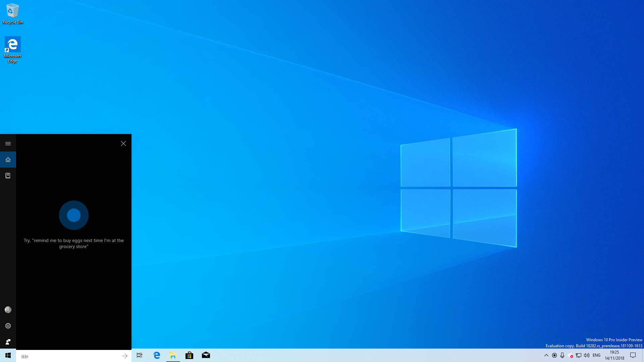
Task: Click the blue Cortana listening orb
Action: tap(73, 215)
